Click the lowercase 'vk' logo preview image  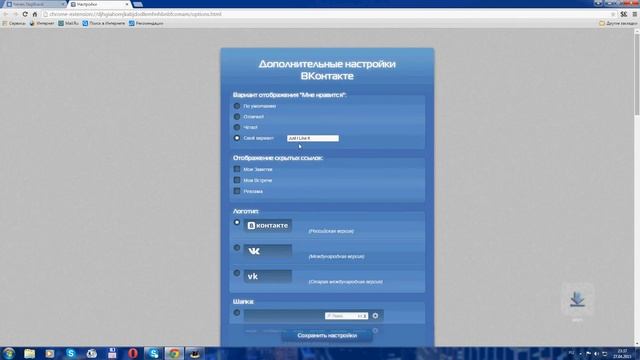click(x=268, y=276)
